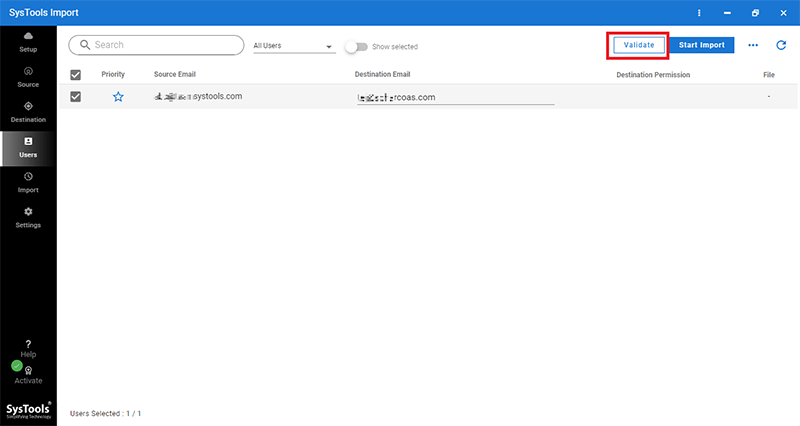Open the Import sidebar section
This screenshot has height=426, width=800.
(28, 183)
